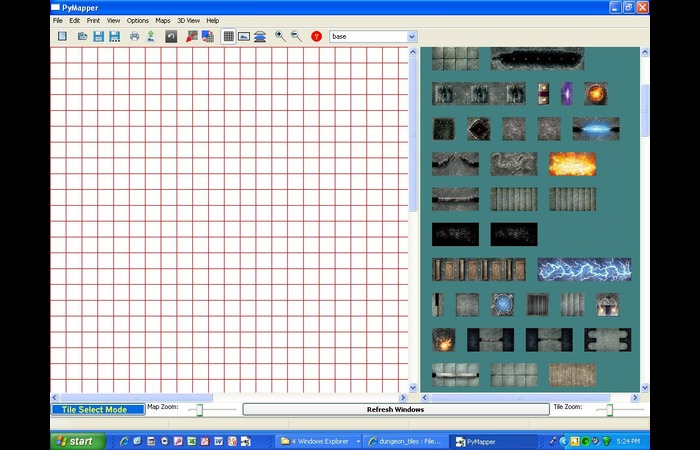Image resolution: width=700 pixels, height=450 pixels.
Task: Select the long black chasm tile
Action: 537,58
